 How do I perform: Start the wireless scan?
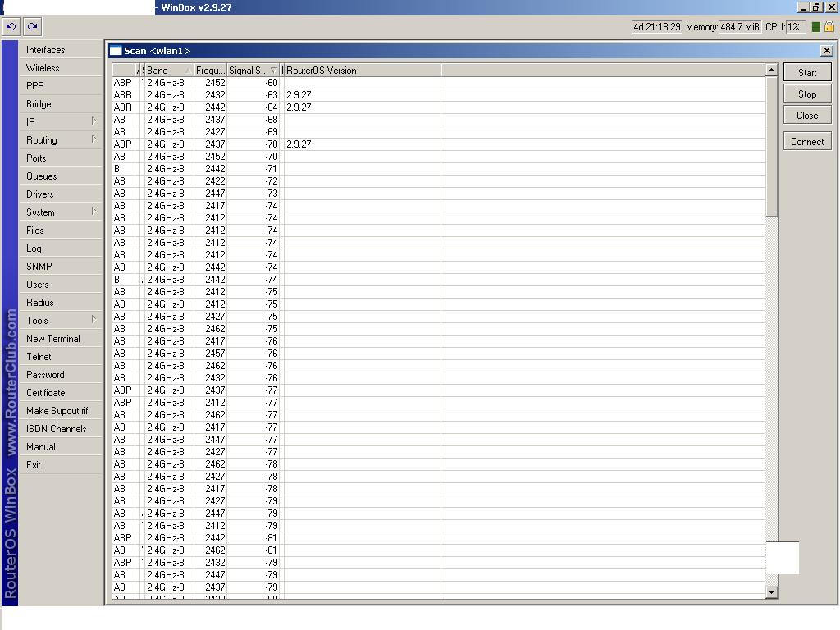pos(807,72)
